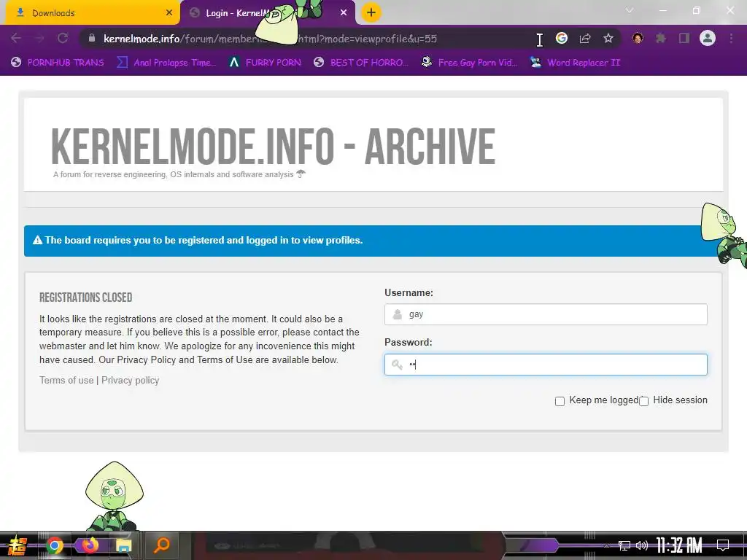Open Chrome from the taskbar
The width and height of the screenshot is (747, 560).
point(55,545)
